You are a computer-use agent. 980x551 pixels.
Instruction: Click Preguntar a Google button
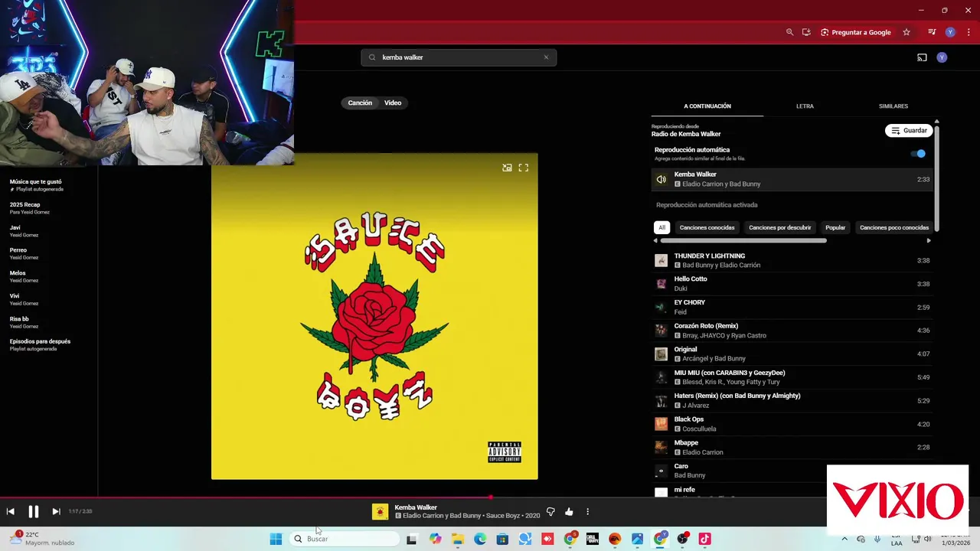[856, 32]
